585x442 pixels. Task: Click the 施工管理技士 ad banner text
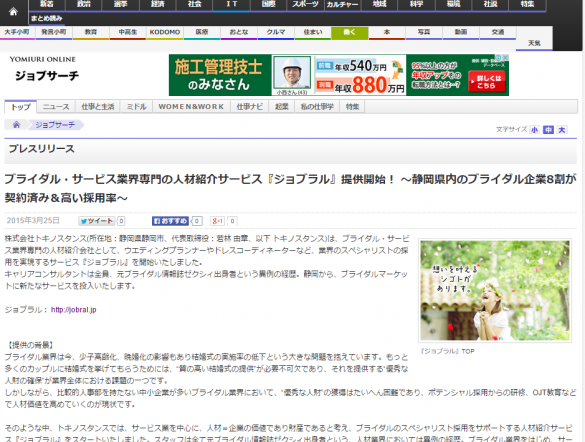[x=219, y=67]
